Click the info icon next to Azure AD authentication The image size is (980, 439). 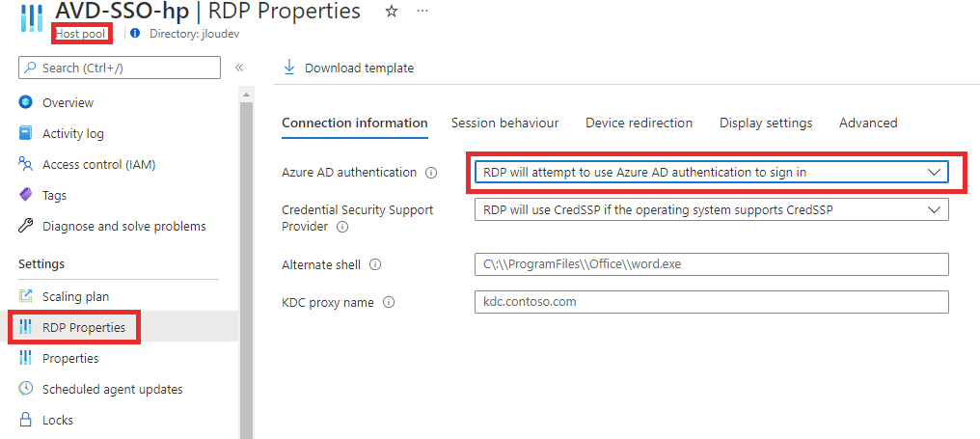(x=430, y=173)
